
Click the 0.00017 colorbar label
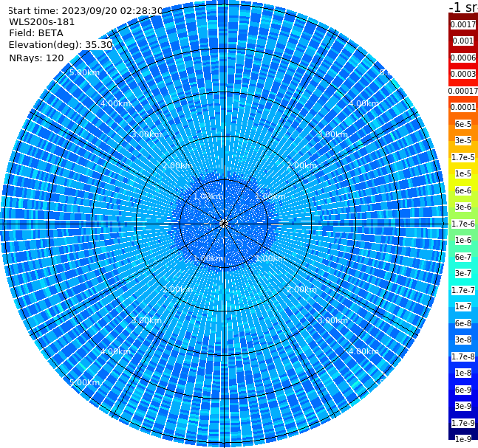(463, 91)
